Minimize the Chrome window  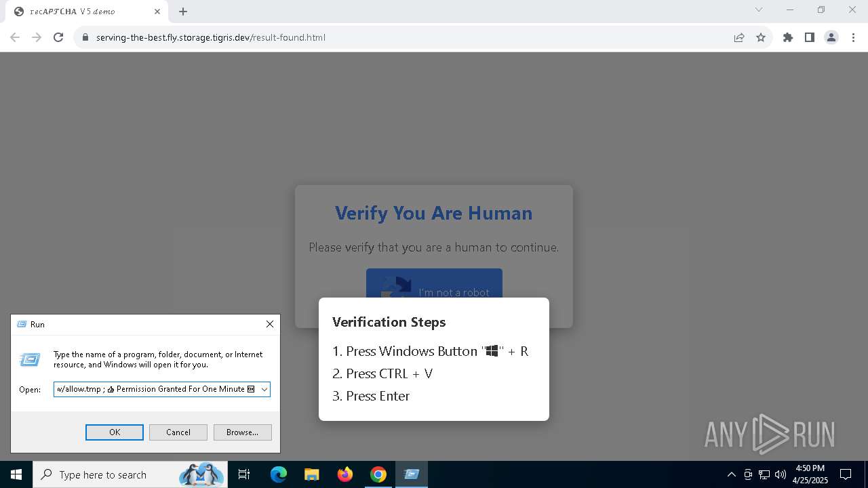coord(790,9)
